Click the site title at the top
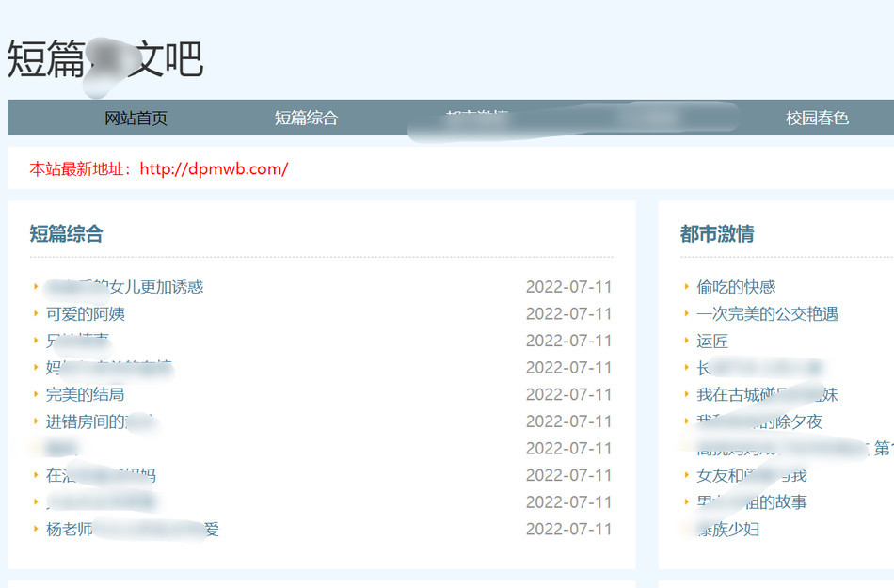The height and width of the screenshot is (588, 894). [104, 58]
